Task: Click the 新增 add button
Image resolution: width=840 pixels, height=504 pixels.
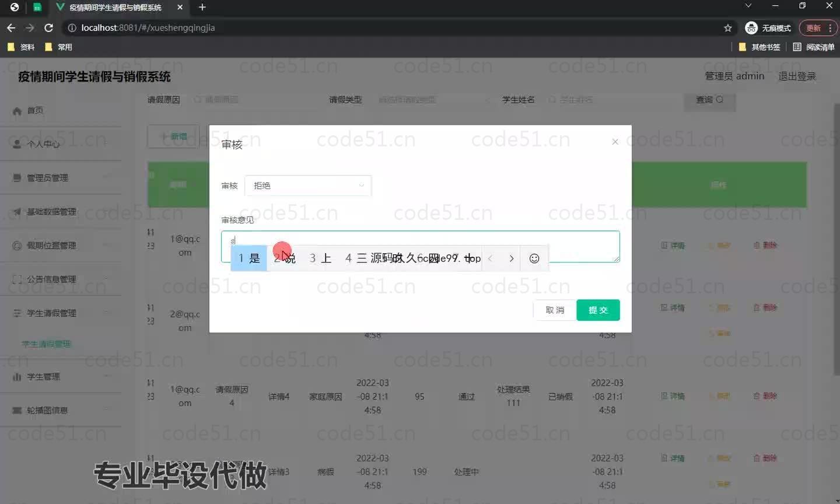Action: tap(173, 136)
